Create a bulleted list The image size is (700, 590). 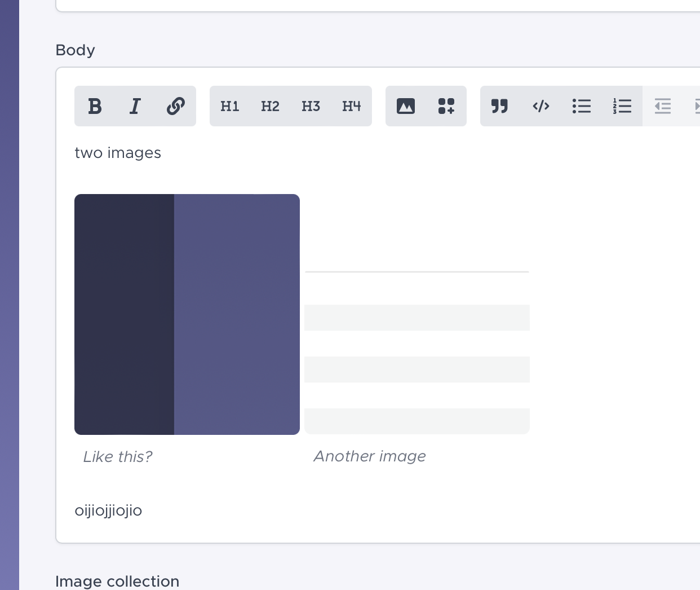(x=582, y=106)
